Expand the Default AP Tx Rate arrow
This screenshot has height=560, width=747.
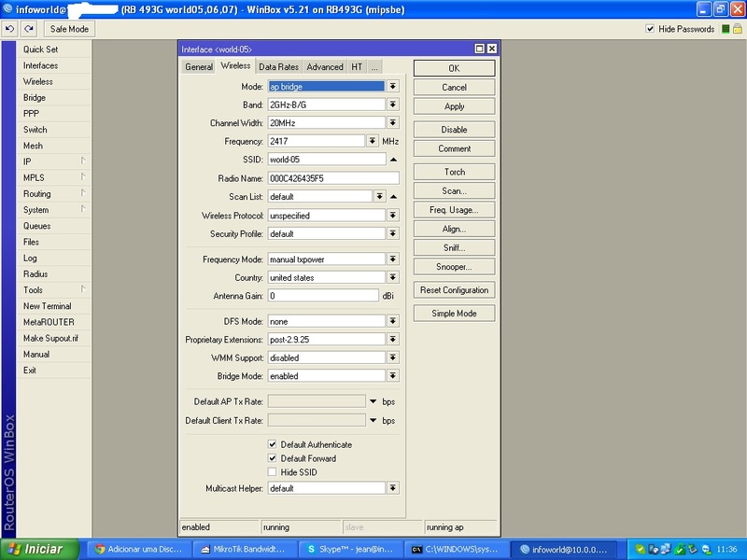point(373,401)
